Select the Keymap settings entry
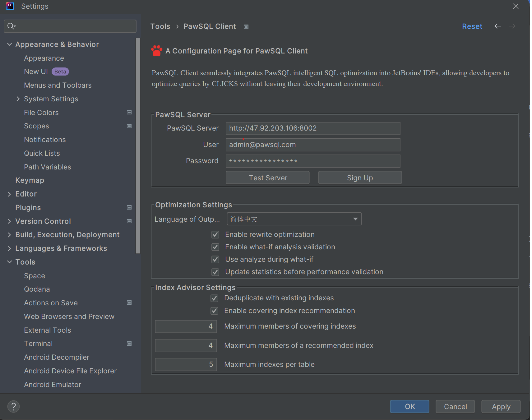Image resolution: width=532 pixels, height=420 pixels. [x=30, y=180]
